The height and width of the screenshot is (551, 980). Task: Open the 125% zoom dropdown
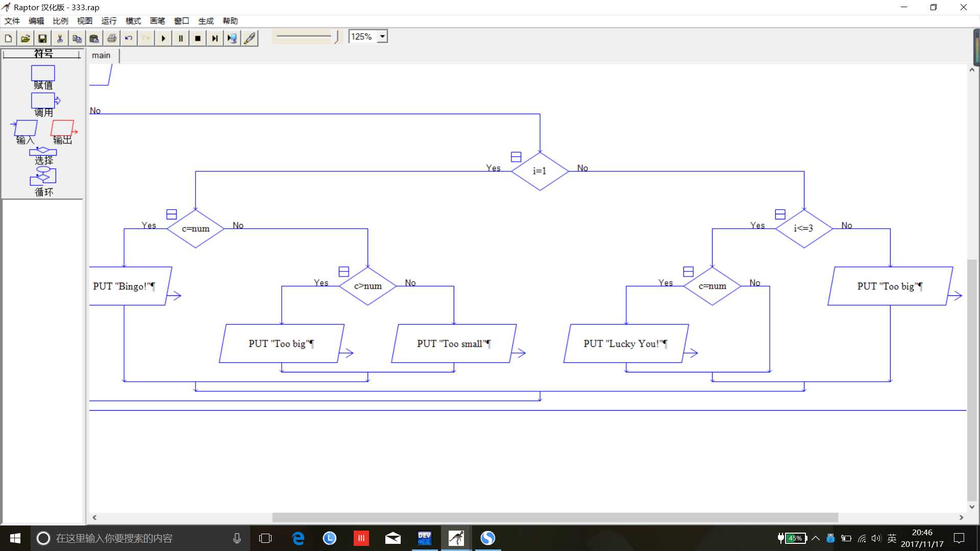382,37
